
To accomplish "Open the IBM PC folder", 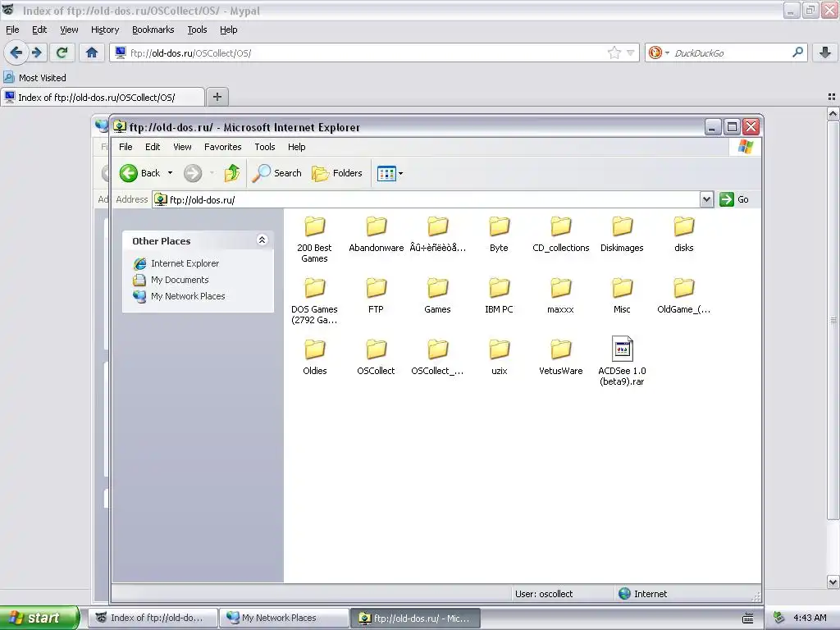I will tap(499, 295).
